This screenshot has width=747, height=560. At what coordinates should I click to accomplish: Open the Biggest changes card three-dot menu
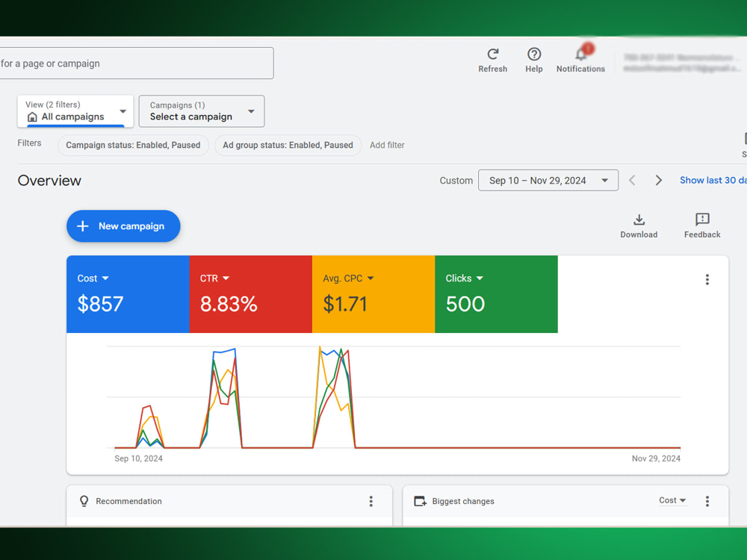(x=707, y=501)
